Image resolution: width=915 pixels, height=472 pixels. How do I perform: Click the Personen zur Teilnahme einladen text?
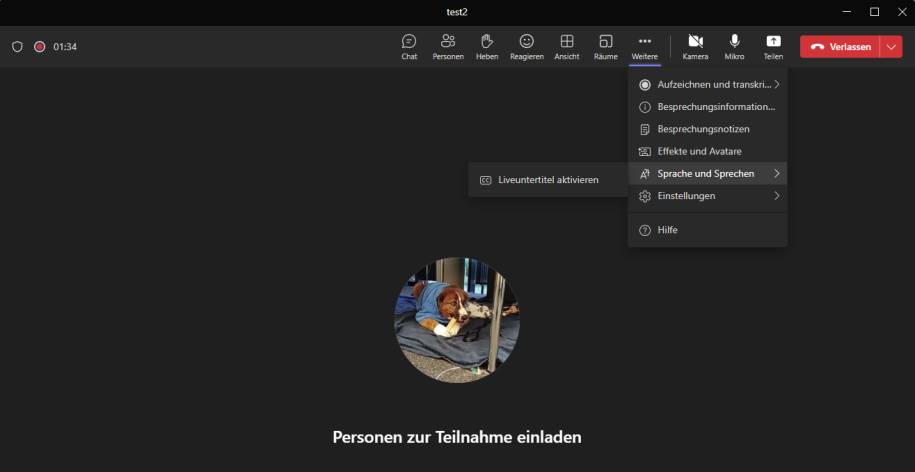coord(457,436)
